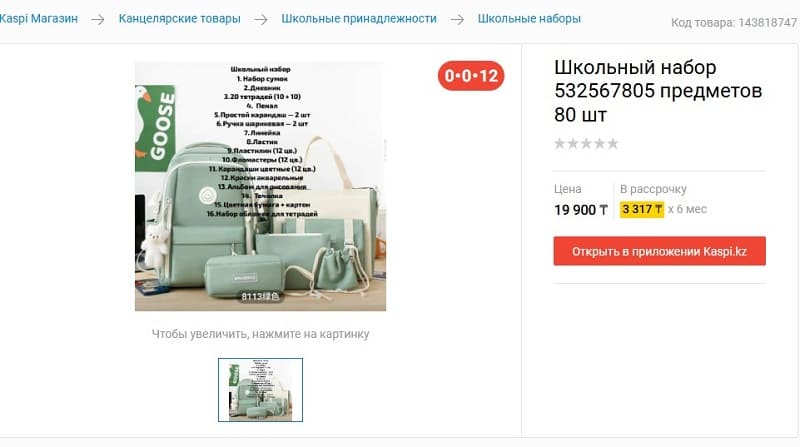Screen dimensions: 800x447
Task: Click the arrow after Kaspi Магазин breadcrumb
Action: tap(98, 20)
